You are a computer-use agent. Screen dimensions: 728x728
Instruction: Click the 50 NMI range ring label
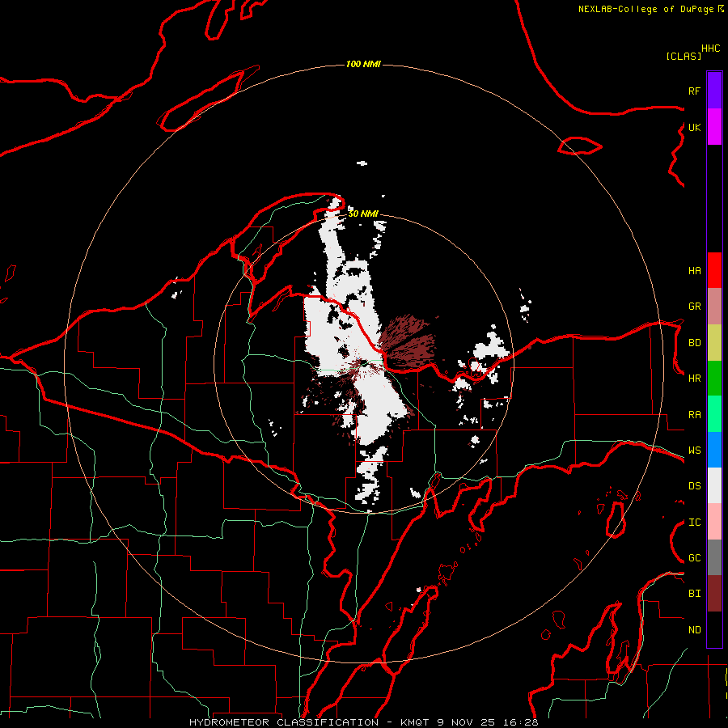click(363, 214)
